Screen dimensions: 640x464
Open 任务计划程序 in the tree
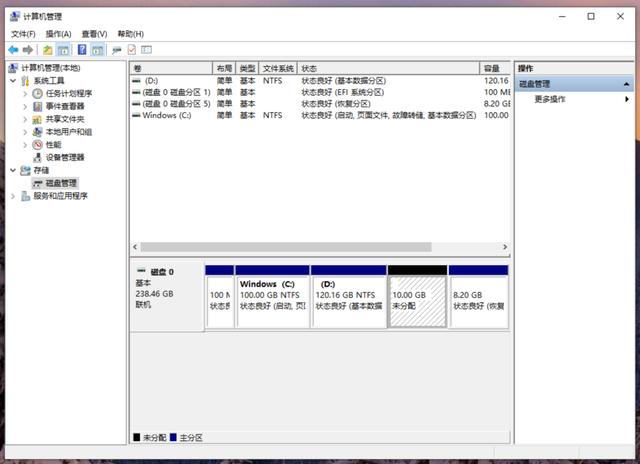point(67,93)
